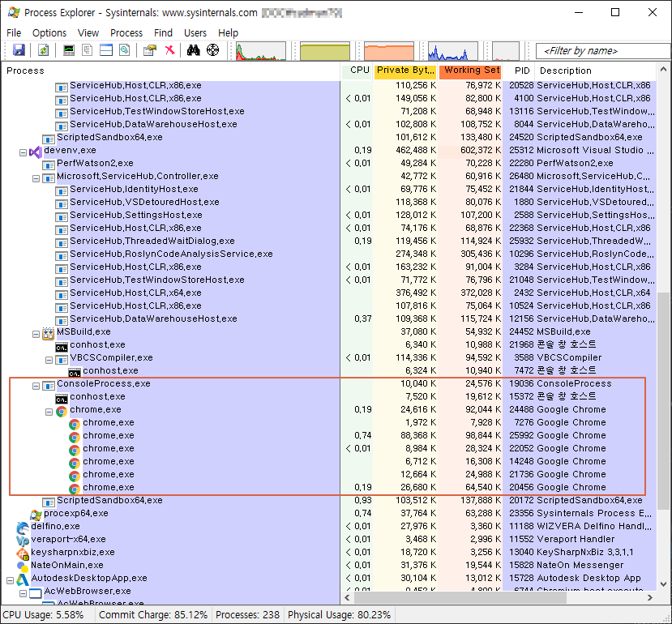This screenshot has width=672, height=624.
Task: Select the PerfWatson2.exe row
Action: (x=328, y=163)
